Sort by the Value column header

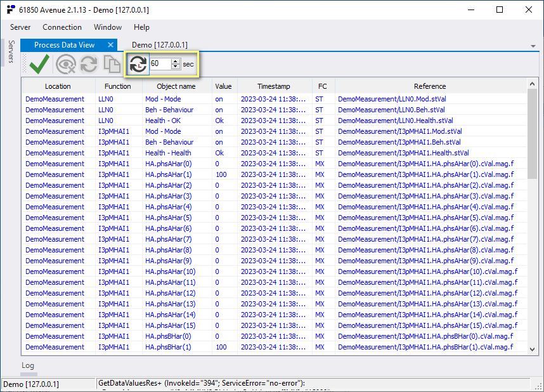[x=223, y=86]
